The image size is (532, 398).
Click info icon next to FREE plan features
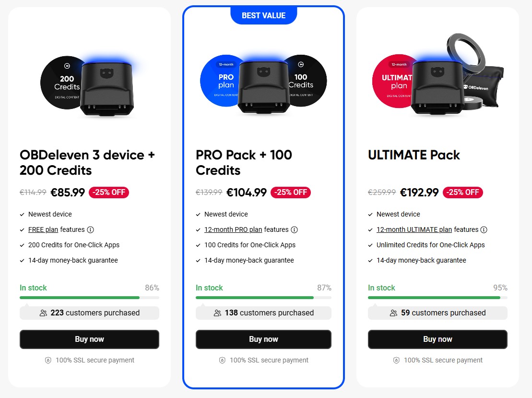tap(90, 229)
